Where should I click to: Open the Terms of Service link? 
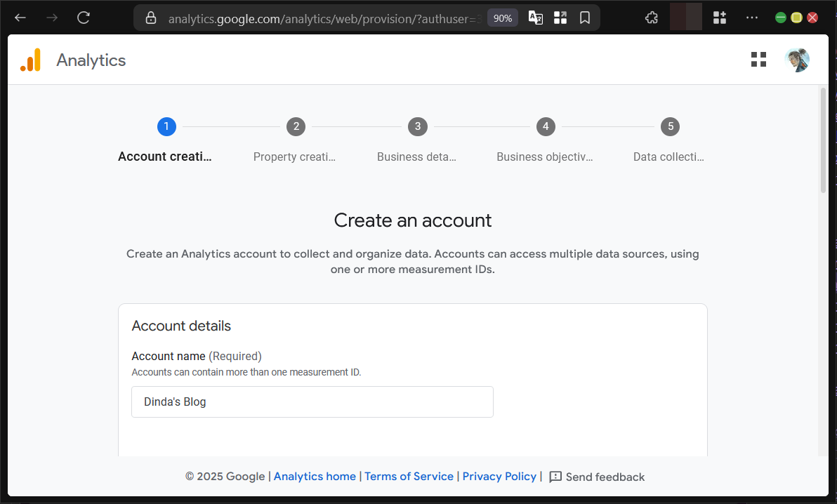tap(409, 477)
